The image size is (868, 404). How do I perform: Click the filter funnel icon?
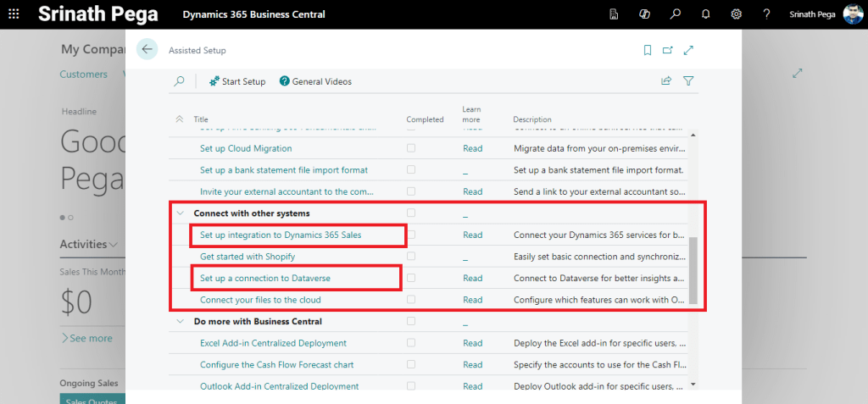pos(688,81)
